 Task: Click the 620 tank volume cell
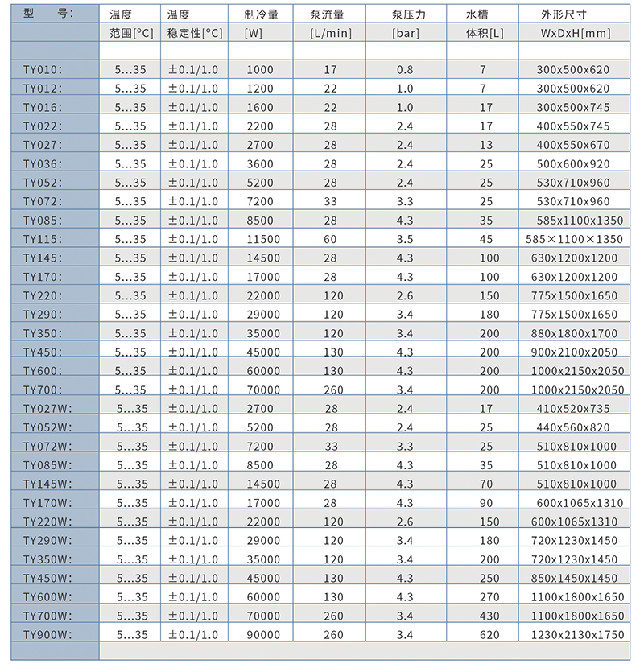click(489, 635)
